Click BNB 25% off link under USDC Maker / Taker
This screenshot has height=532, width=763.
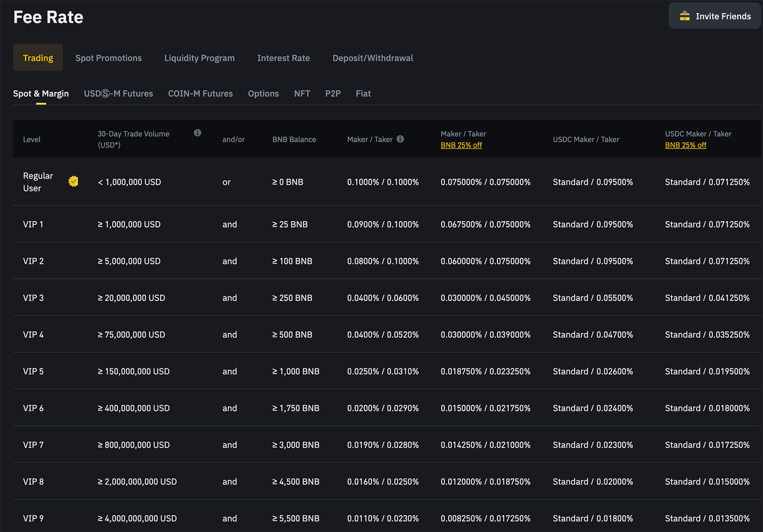point(685,145)
